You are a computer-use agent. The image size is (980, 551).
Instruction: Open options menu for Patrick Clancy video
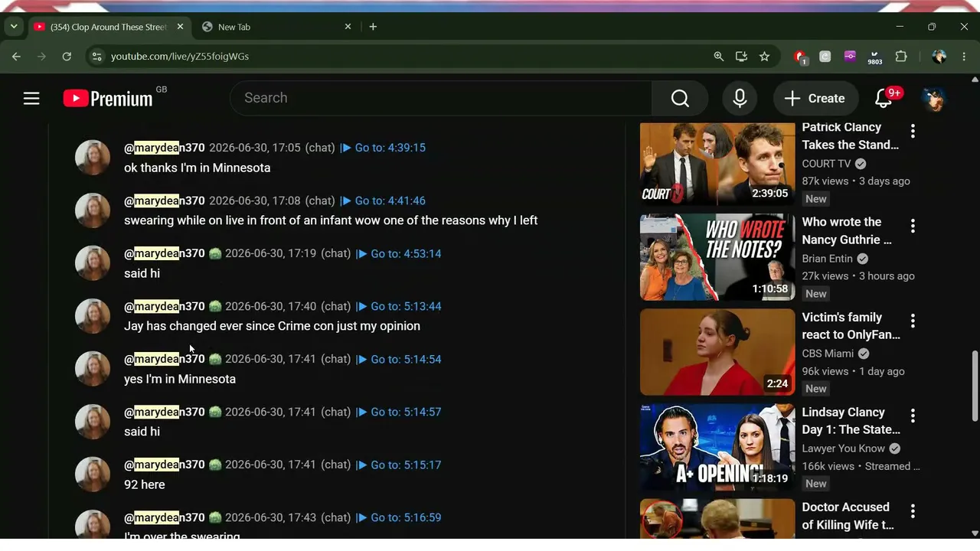pos(913,131)
